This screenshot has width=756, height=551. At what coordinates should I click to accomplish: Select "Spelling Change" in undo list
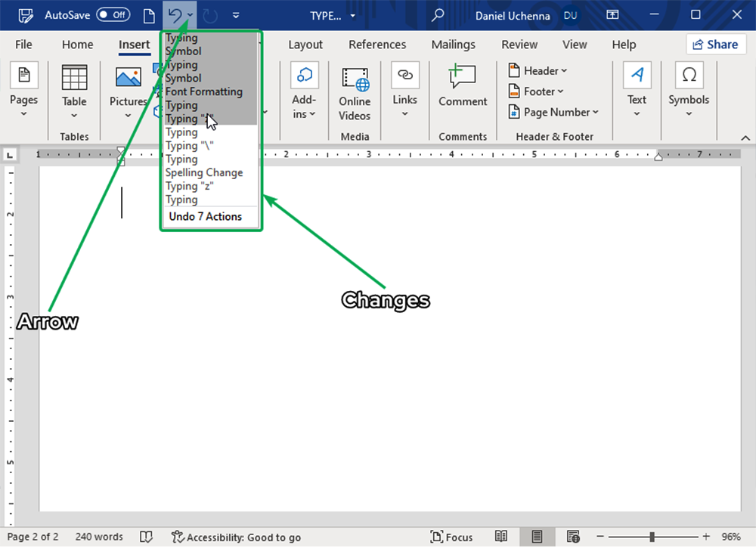[204, 172]
